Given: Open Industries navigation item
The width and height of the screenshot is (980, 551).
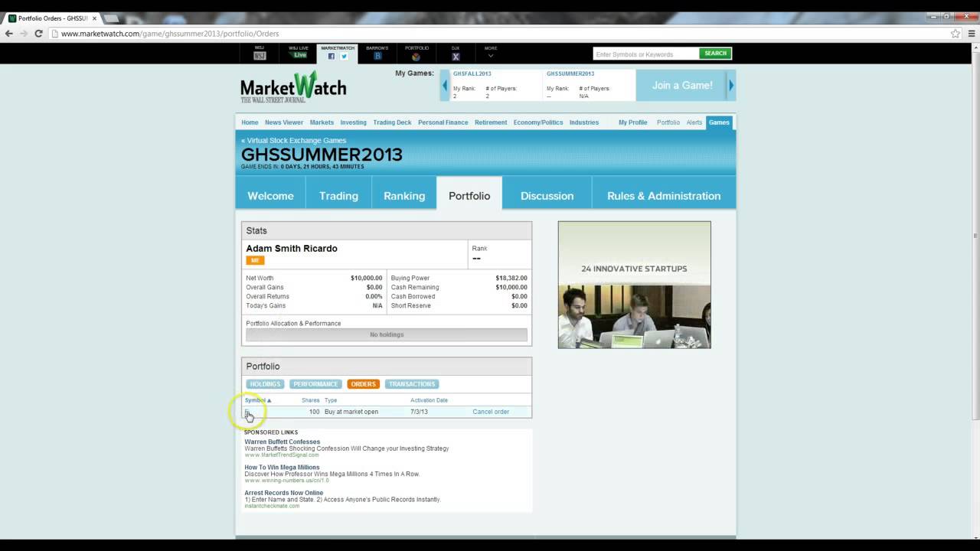Looking at the screenshot, I should (x=584, y=122).
